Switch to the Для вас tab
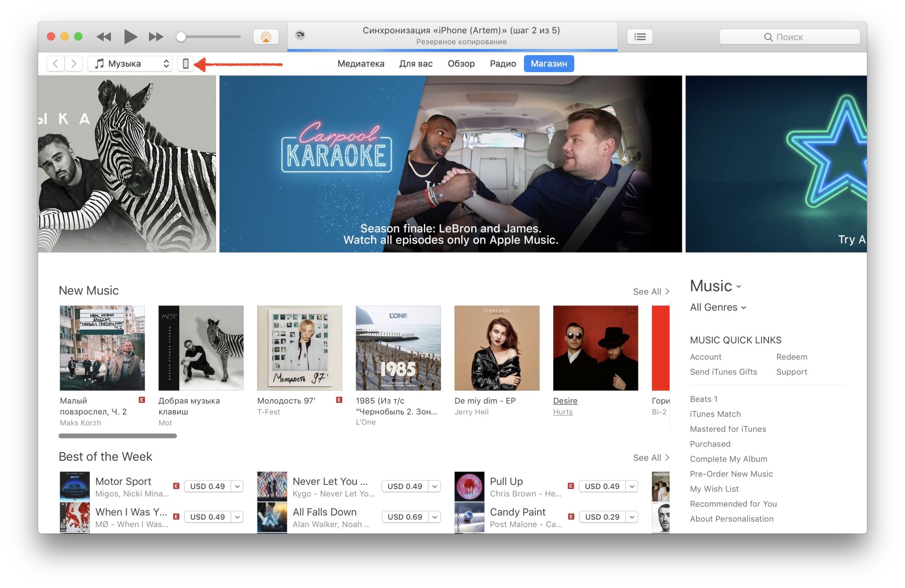Image resolution: width=905 pixels, height=588 pixels. click(x=416, y=64)
